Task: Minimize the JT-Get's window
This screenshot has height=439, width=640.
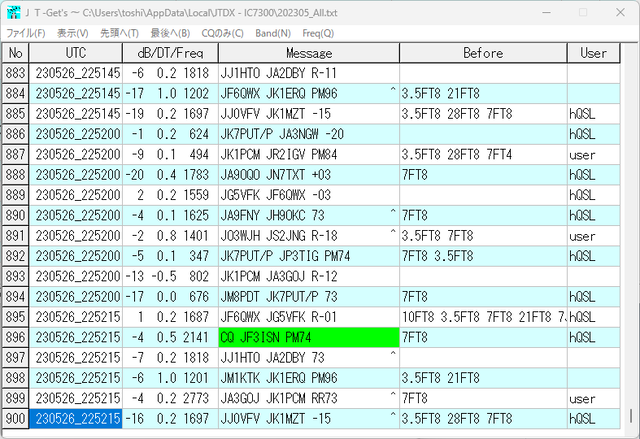Action: (x=547, y=13)
